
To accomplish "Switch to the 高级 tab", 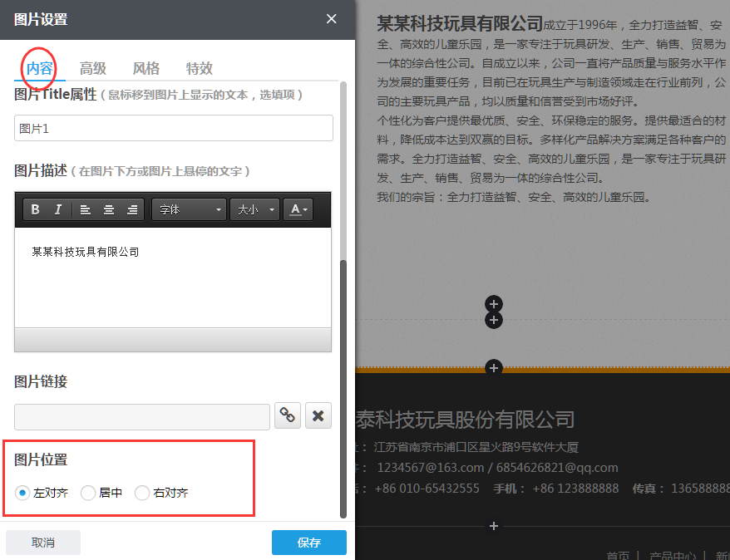I will (92, 68).
